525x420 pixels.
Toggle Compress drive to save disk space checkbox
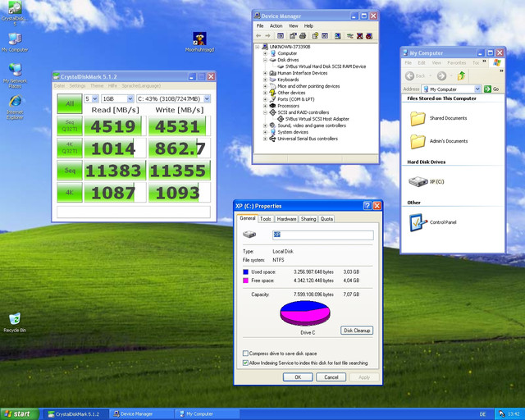point(245,354)
